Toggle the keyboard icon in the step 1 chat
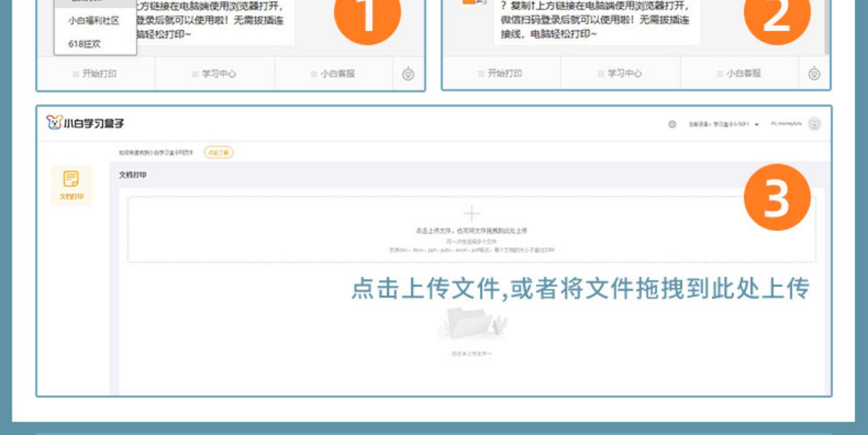The height and width of the screenshot is (435, 868). click(x=408, y=74)
